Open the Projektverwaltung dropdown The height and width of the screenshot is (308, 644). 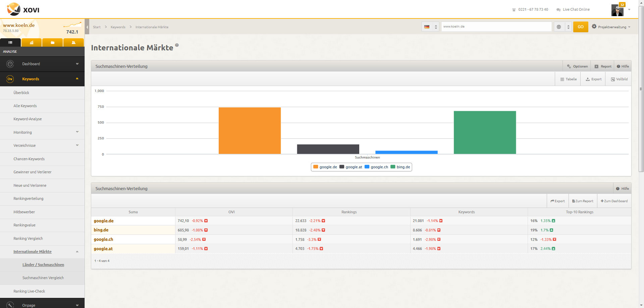click(x=611, y=27)
